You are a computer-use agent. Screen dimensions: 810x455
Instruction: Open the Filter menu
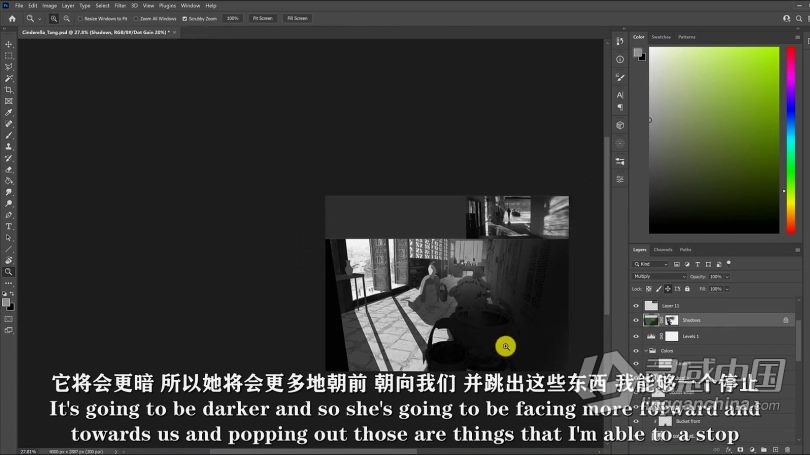tap(120, 6)
